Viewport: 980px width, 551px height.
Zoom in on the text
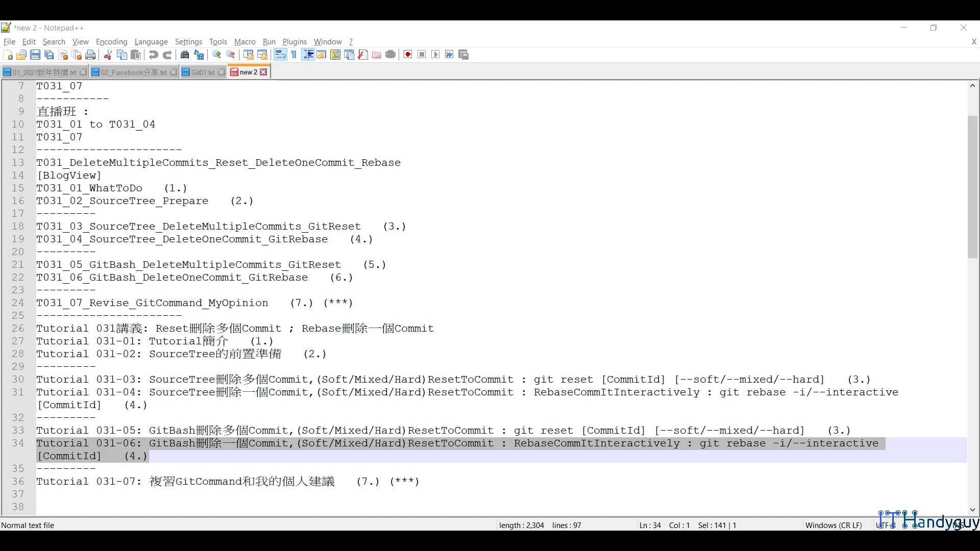[217, 55]
